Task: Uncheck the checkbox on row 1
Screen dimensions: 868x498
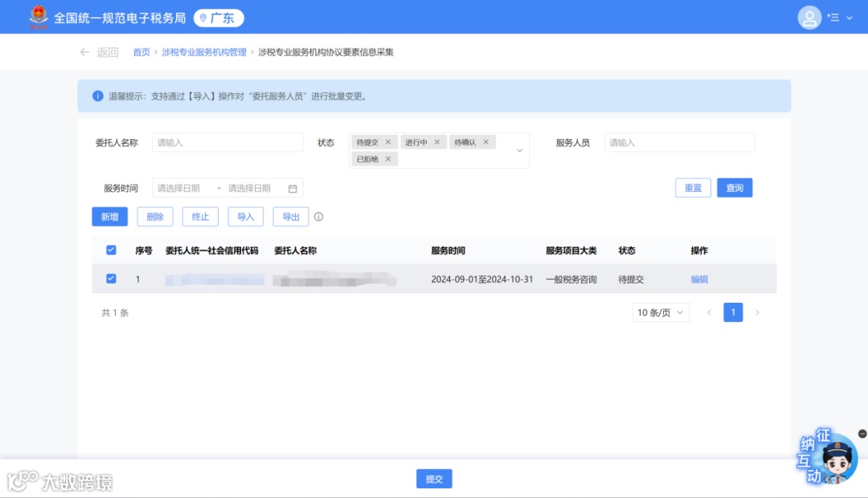Action: click(111, 279)
